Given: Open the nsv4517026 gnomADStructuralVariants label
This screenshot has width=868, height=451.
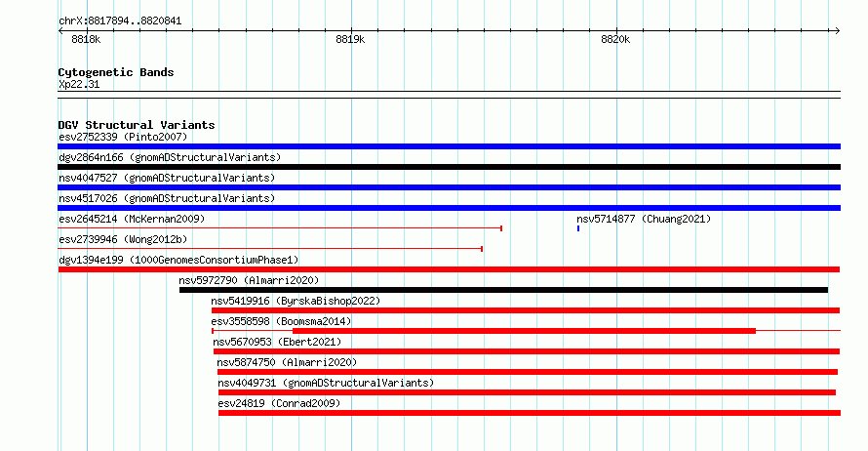Looking at the screenshot, I should point(167,198).
